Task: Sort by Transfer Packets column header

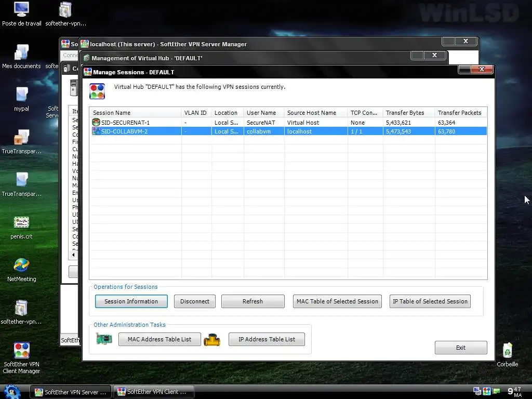Action: [461, 113]
